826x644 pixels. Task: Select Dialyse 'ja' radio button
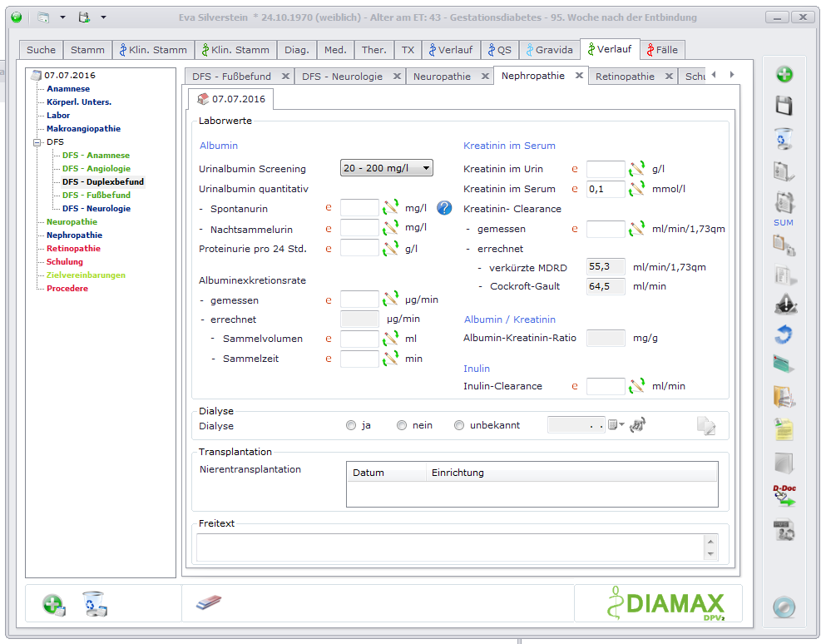tap(351, 425)
